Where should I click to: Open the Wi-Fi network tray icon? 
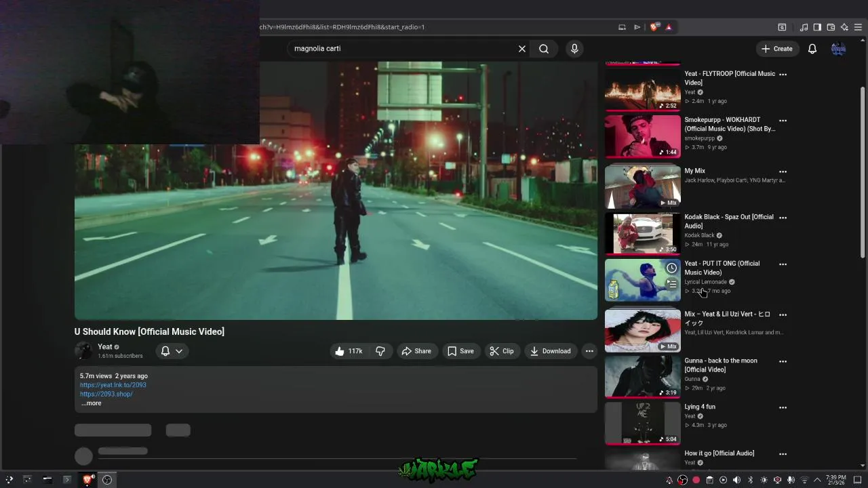(804, 480)
